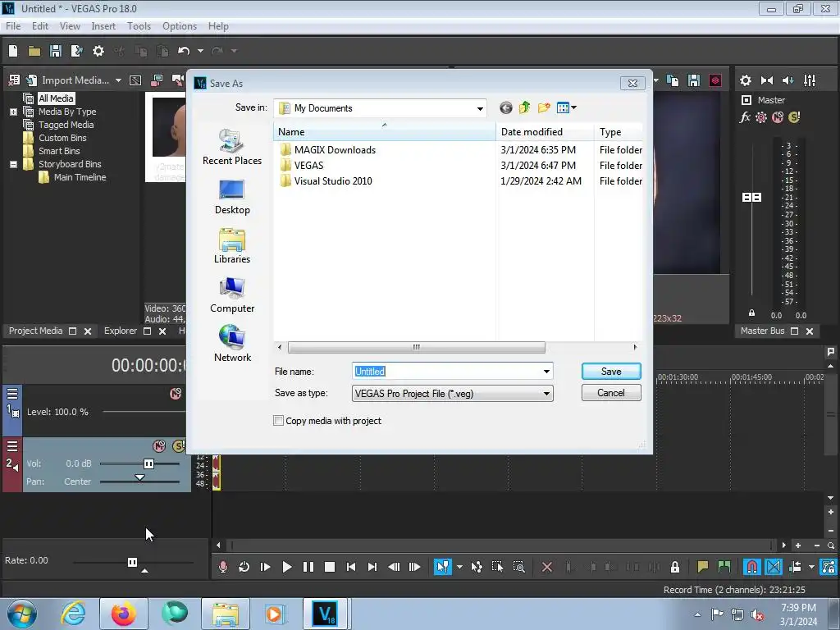Click the Master Bus settings gear icon

click(745, 80)
